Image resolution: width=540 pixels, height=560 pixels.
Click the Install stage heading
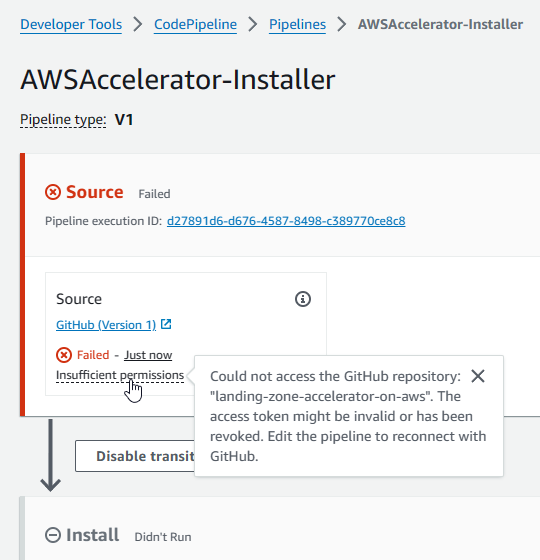(x=92, y=535)
